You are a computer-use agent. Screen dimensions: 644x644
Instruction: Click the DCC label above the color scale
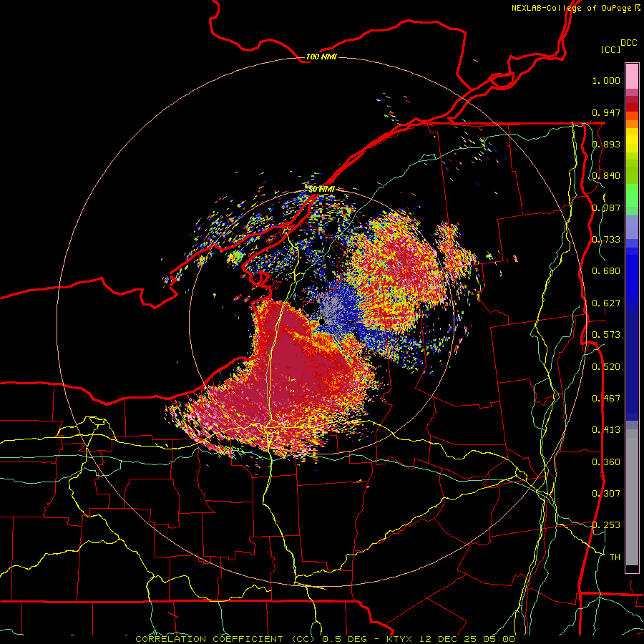point(628,43)
